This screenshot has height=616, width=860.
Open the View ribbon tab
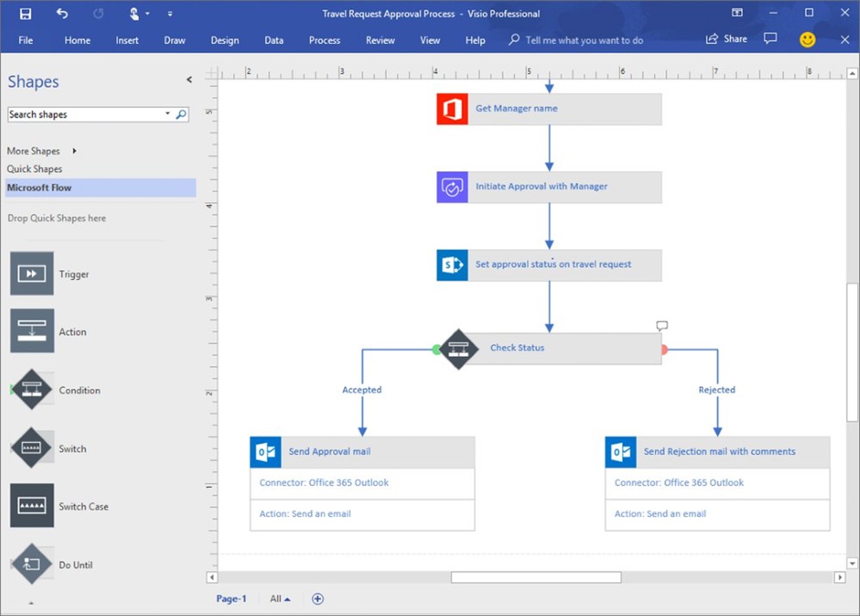point(430,40)
